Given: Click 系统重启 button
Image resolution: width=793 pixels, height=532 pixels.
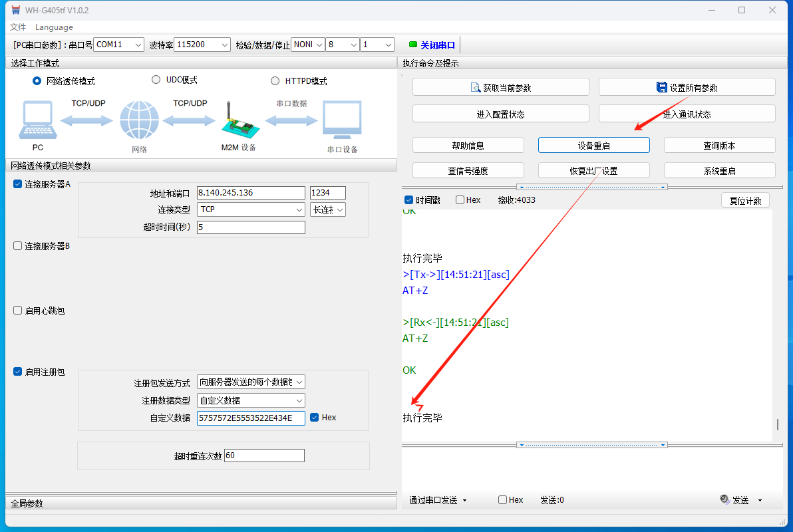Looking at the screenshot, I should (719, 170).
